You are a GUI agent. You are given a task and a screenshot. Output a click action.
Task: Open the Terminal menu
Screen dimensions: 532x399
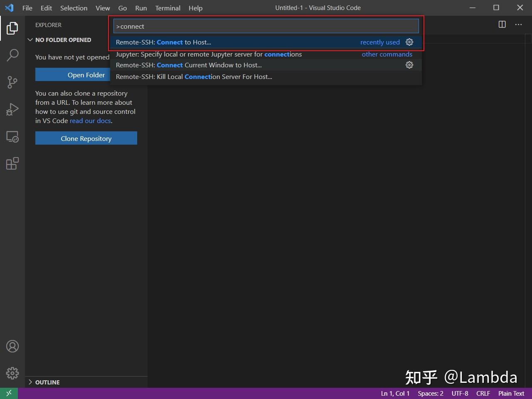coord(167,8)
